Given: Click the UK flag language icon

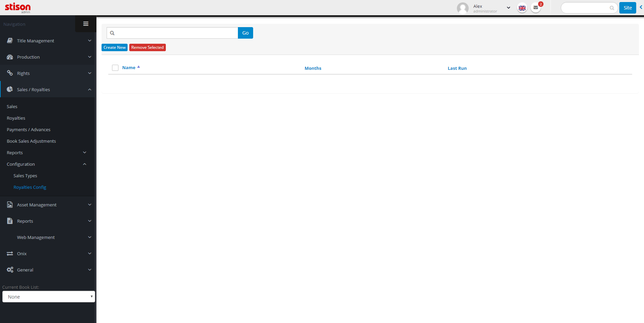Looking at the screenshot, I should click(522, 8).
